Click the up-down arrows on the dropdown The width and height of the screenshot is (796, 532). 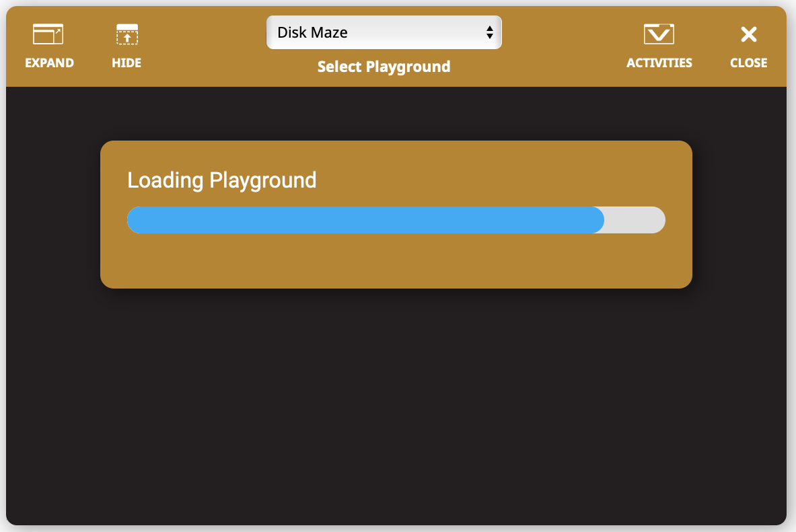[x=489, y=32]
